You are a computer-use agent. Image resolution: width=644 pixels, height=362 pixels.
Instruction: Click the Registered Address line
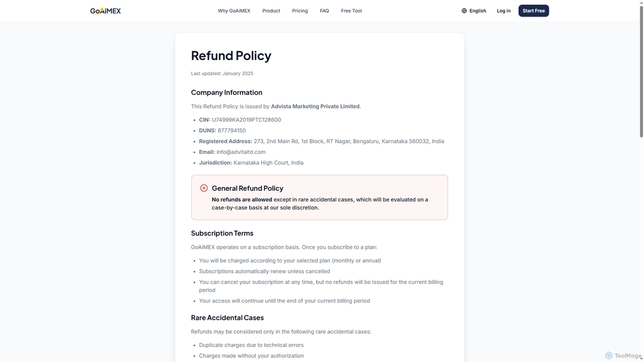[x=321, y=141]
